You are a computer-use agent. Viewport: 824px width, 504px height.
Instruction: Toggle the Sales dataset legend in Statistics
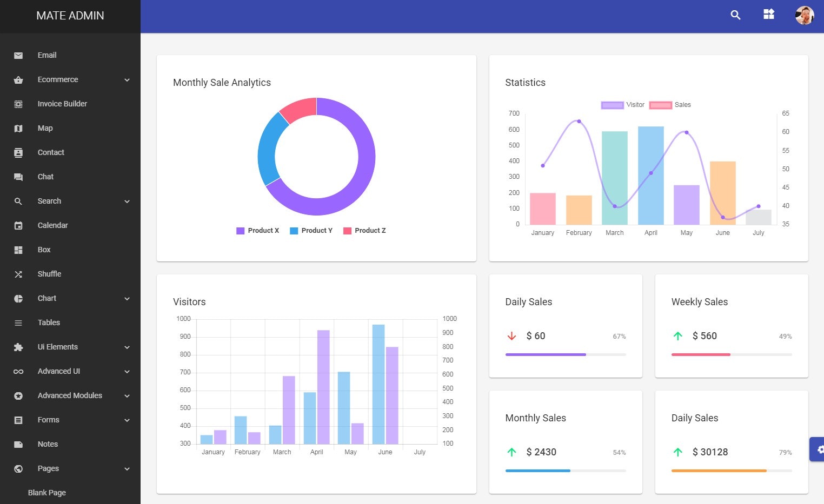point(670,105)
